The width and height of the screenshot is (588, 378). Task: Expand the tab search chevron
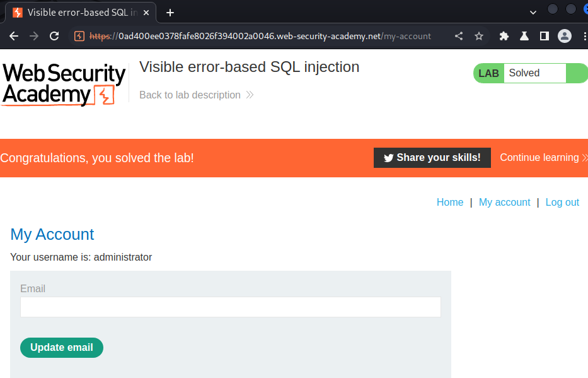(533, 13)
